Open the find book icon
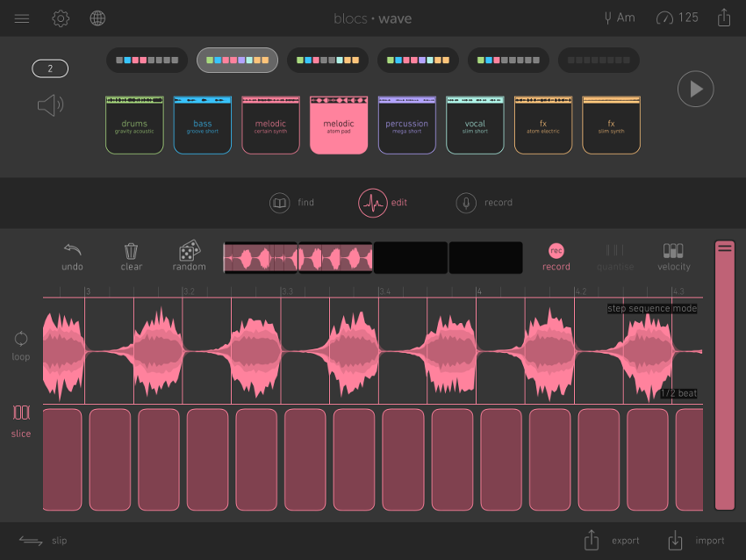746x560 pixels. 280,203
